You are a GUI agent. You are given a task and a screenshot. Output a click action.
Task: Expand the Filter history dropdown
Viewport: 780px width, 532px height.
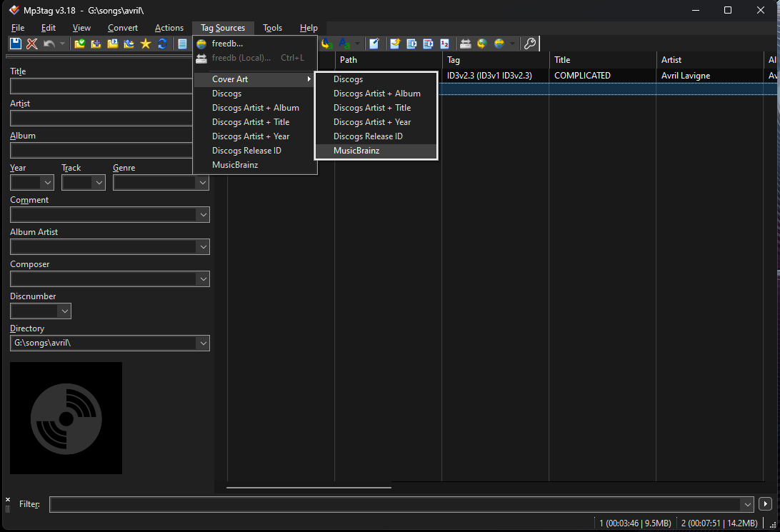747,504
